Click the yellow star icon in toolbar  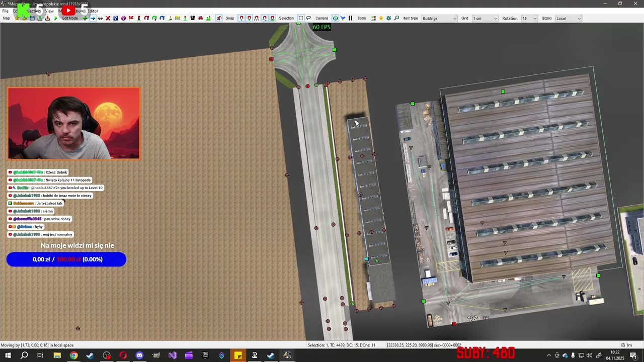[17, 18]
